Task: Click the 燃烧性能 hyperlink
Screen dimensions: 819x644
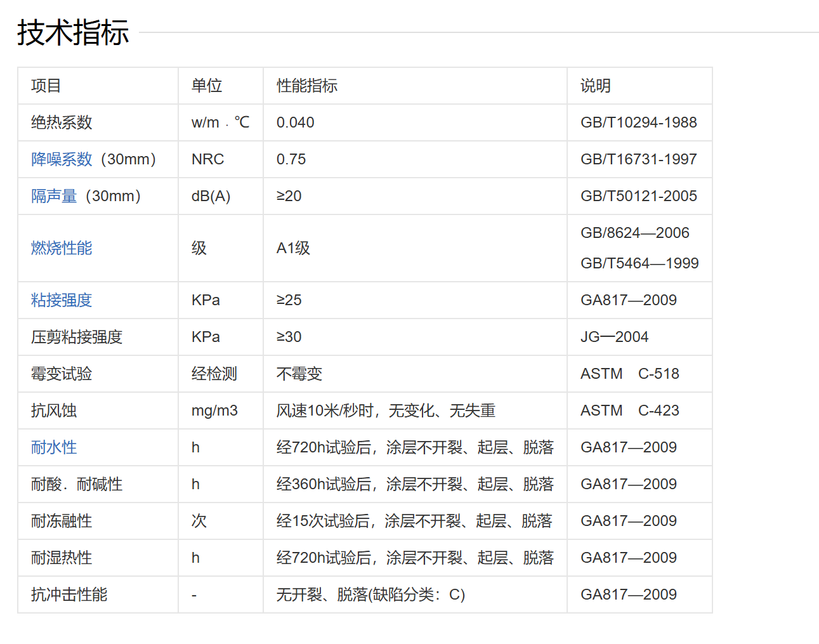Action: 62,248
